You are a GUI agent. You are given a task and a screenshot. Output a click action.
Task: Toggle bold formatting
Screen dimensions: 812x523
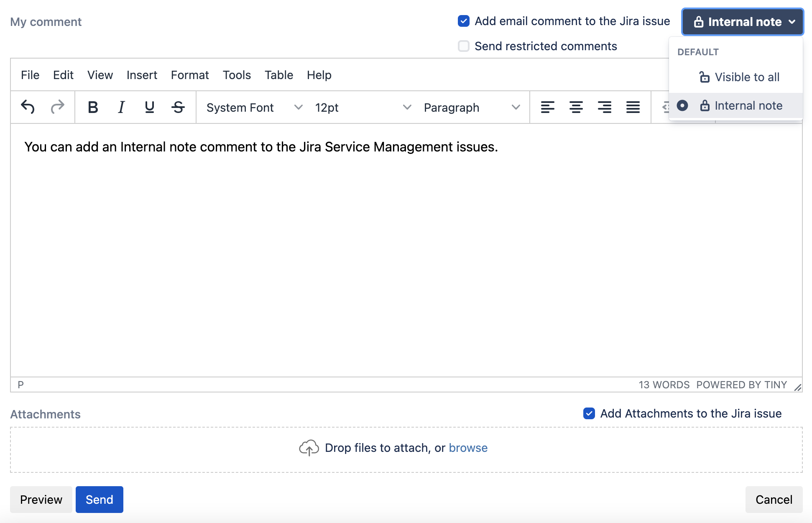point(93,107)
